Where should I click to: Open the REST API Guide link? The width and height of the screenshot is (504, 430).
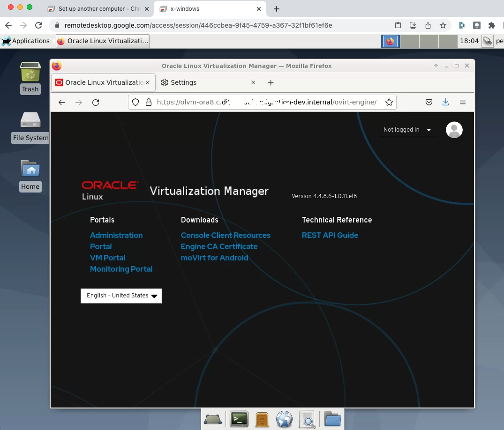(x=330, y=235)
